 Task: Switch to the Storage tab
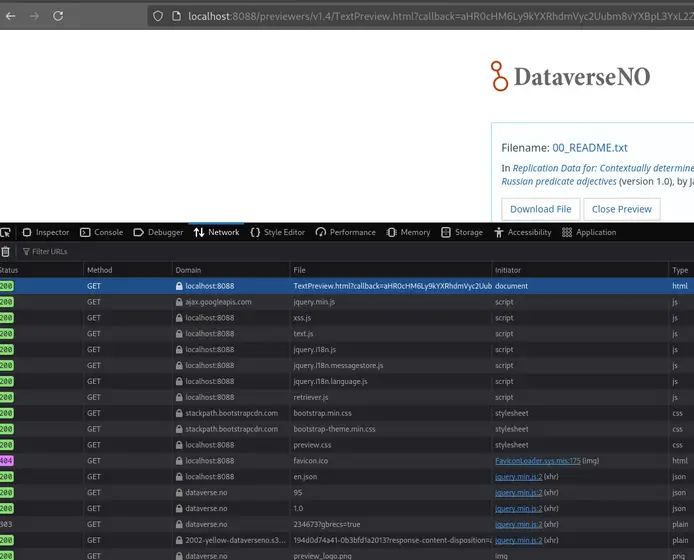tap(461, 232)
